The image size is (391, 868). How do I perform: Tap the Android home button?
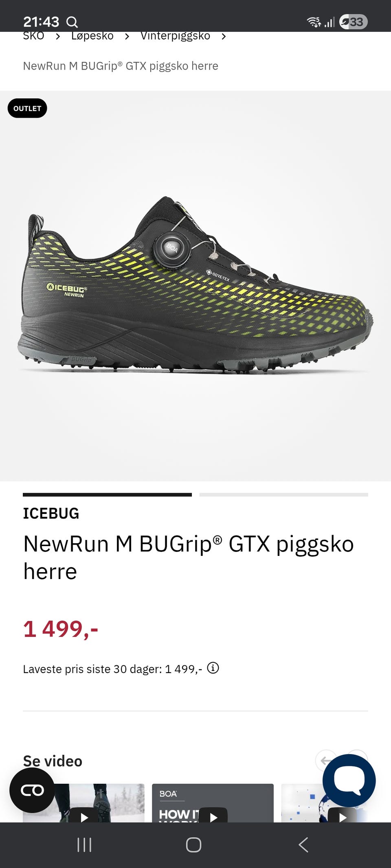193,845
